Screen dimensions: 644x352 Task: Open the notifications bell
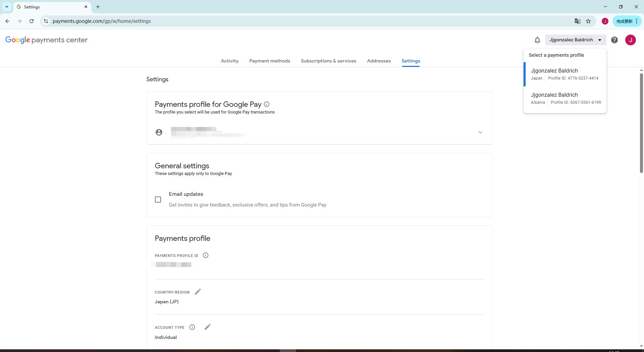(537, 40)
